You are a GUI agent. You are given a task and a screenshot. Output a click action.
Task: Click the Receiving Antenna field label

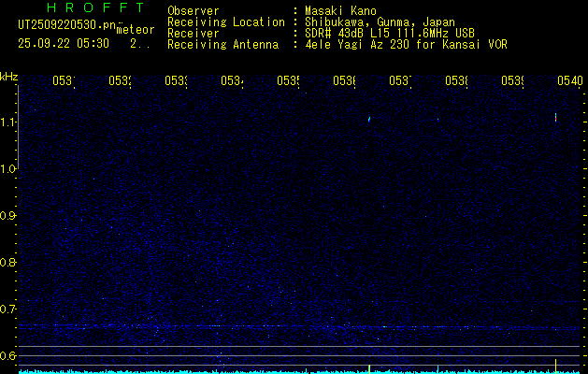[223, 45]
